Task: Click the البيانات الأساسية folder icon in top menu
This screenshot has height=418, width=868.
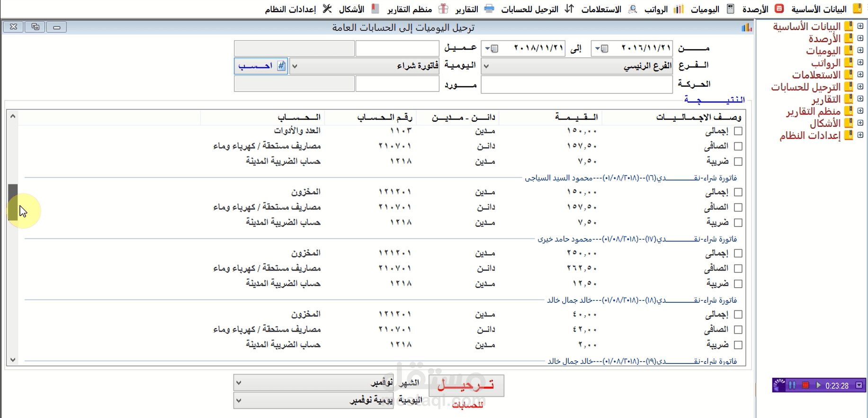Action: coord(857,9)
